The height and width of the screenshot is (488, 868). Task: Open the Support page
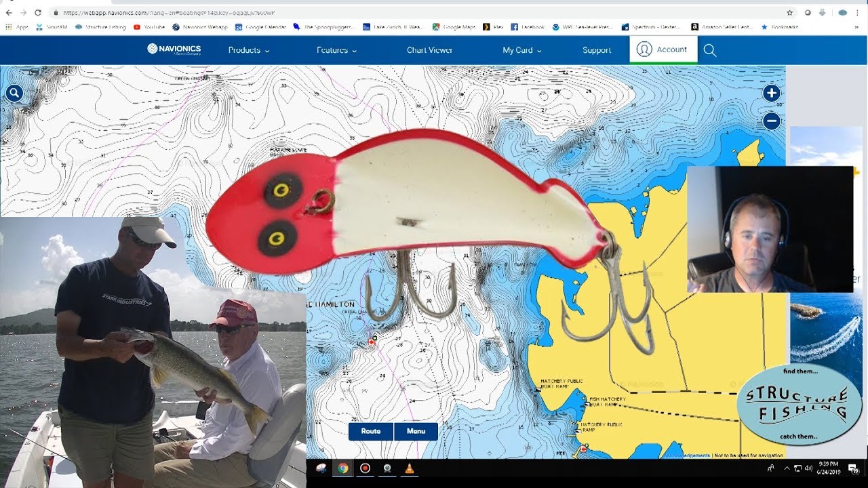pos(597,50)
